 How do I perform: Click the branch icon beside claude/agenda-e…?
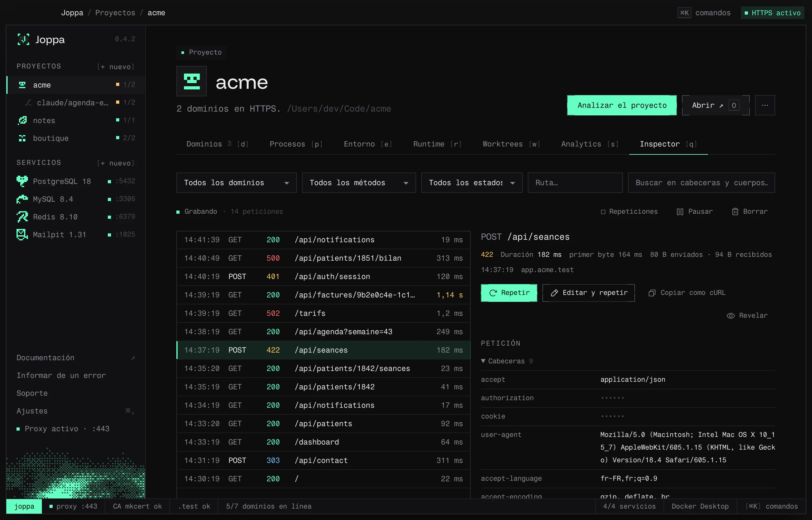pyautogui.click(x=29, y=103)
